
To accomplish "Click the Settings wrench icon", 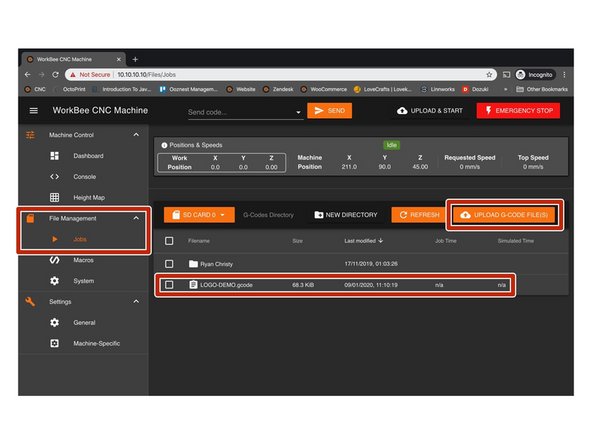I will coord(30,302).
